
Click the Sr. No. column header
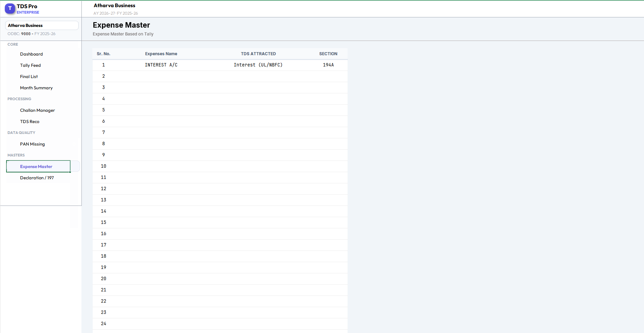click(x=104, y=54)
